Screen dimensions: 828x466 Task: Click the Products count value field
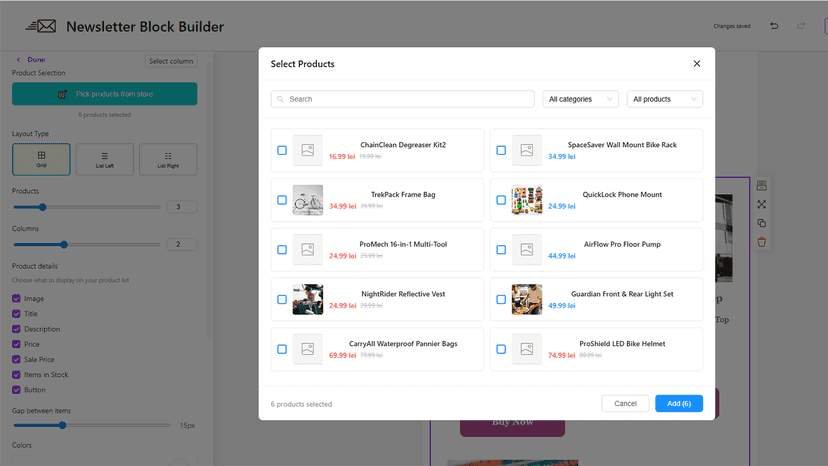[x=182, y=207]
